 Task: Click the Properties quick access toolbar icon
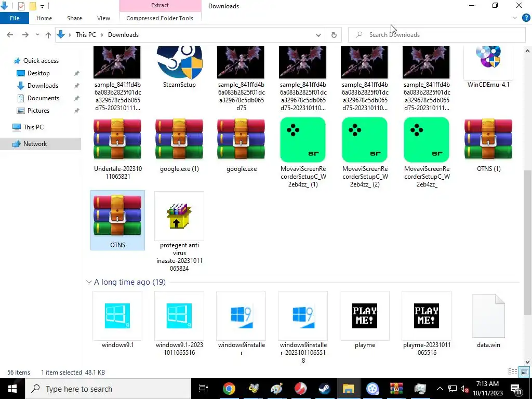[21, 6]
